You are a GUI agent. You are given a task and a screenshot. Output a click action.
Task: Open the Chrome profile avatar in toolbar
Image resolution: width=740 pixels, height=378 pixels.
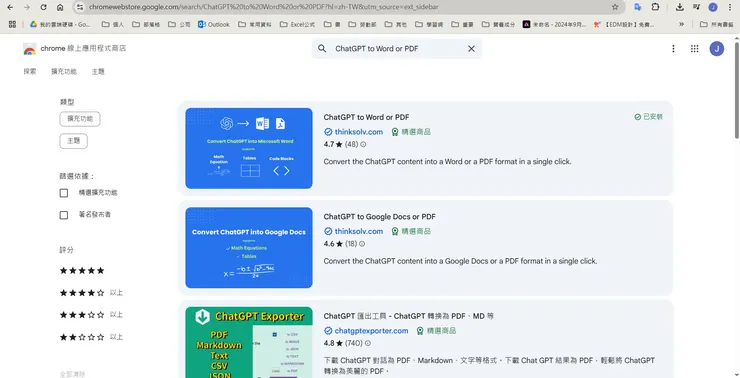[x=713, y=7]
